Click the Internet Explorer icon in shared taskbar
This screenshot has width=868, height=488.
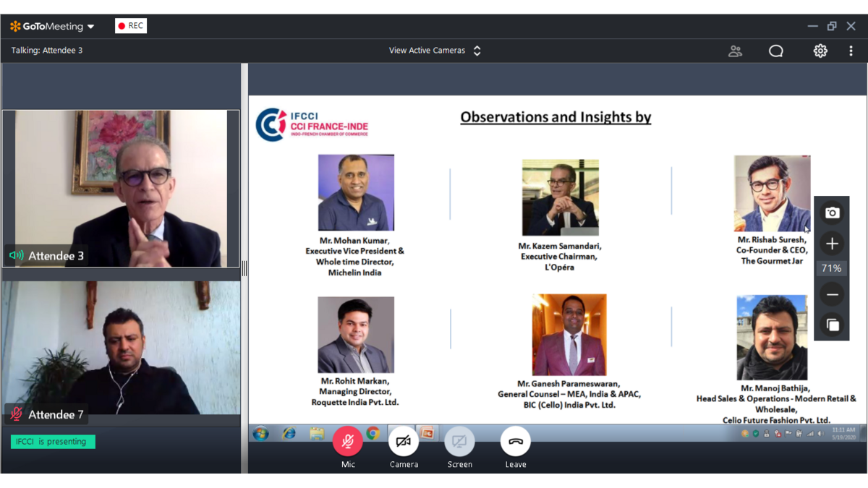tap(289, 433)
